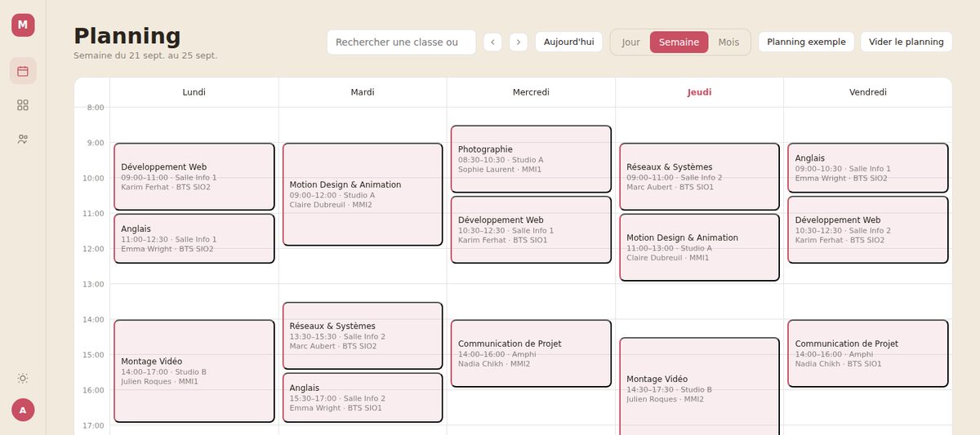This screenshot has width=980, height=435.
Task: Go to next week arrow
Action: pos(519,42)
